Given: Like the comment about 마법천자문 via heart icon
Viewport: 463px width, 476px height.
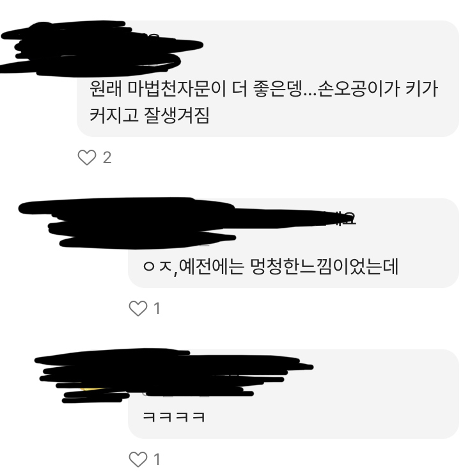Looking at the screenshot, I should coord(87,157).
